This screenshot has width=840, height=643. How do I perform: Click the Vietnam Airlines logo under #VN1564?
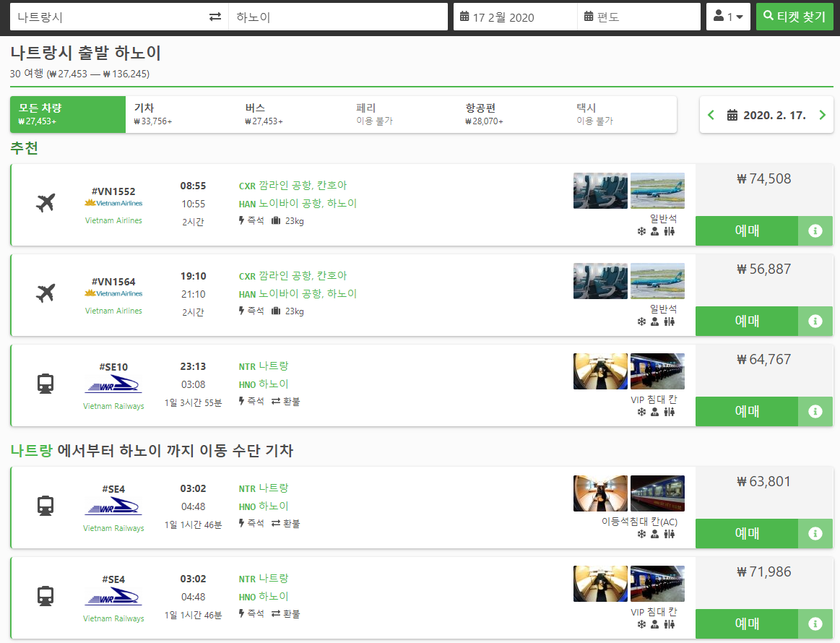(x=113, y=293)
